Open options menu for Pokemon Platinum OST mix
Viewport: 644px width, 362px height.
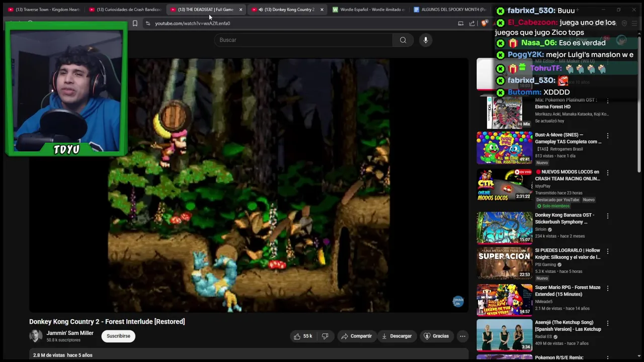coord(607,101)
